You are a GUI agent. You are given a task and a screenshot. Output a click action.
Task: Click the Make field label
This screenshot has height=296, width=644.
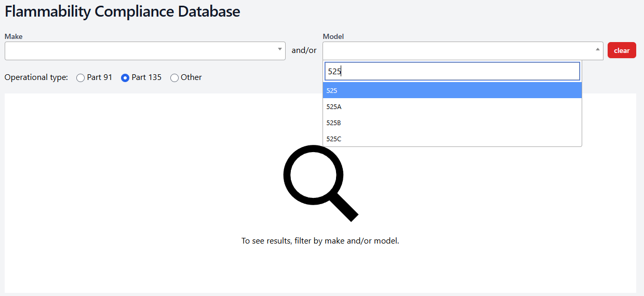click(x=14, y=36)
